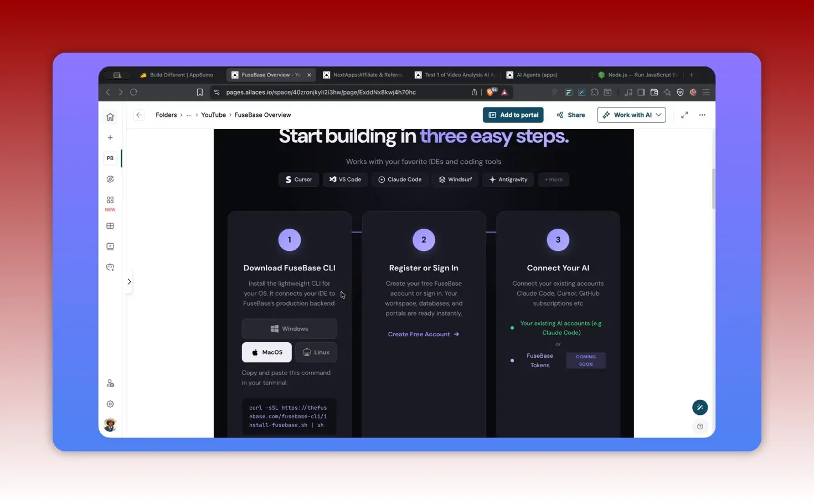Viewport: 814px width, 504px height.
Task: Open the NEW feature panel in sidebar
Action: click(110, 201)
